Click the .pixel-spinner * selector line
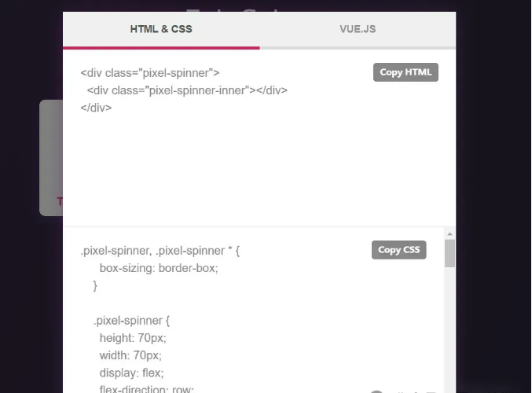532x393 pixels. tap(160, 251)
